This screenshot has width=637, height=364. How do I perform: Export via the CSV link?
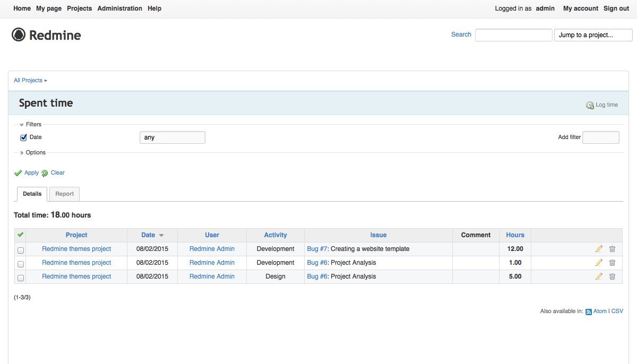click(x=617, y=311)
